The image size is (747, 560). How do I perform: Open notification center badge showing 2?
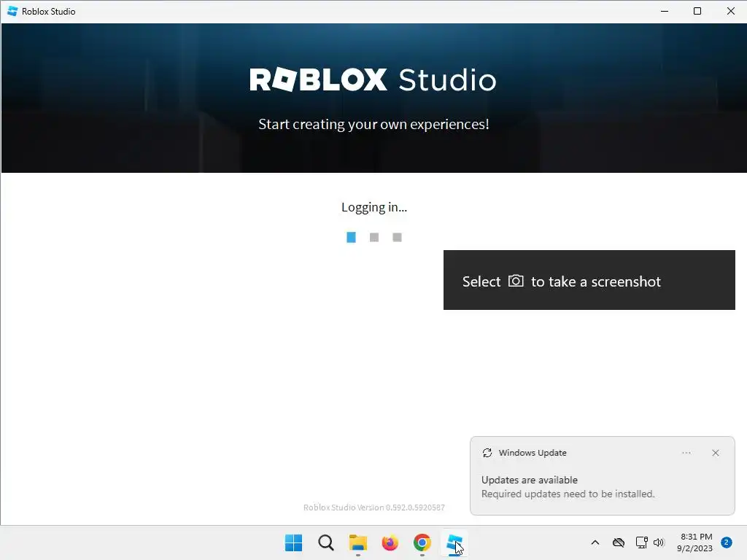(727, 542)
